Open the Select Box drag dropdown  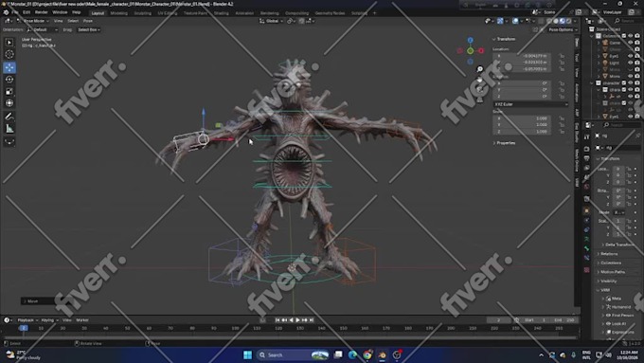tap(89, 30)
